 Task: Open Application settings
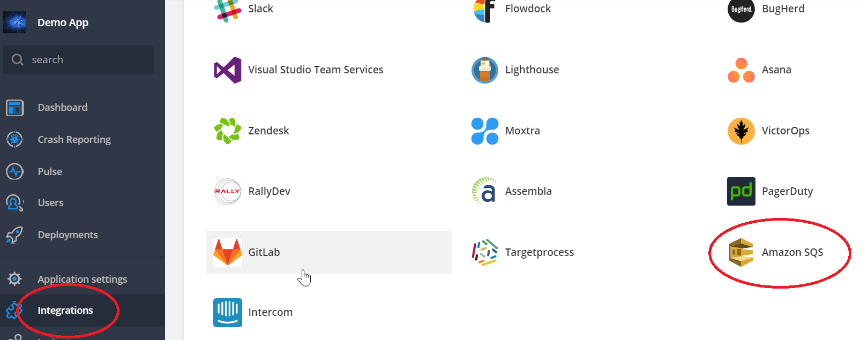[83, 279]
